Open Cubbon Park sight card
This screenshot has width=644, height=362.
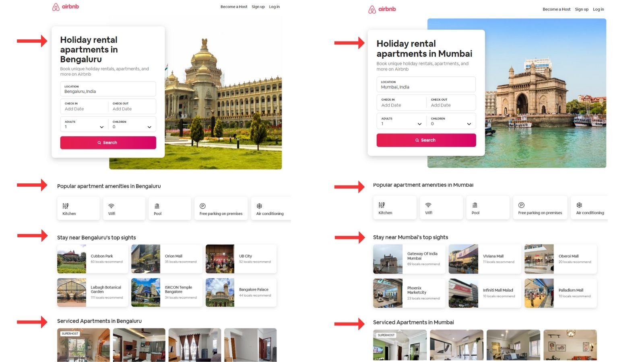[93, 259]
